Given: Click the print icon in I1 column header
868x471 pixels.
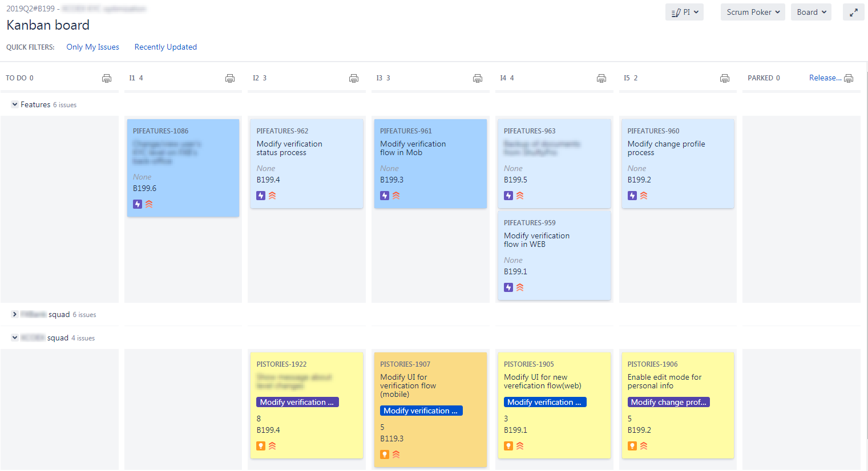Looking at the screenshot, I should coord(230,78).
